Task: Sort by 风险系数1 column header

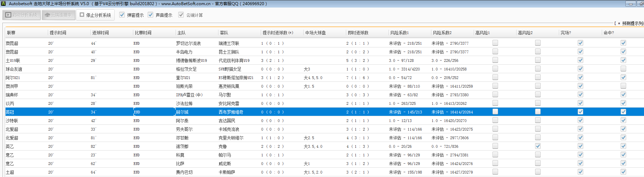Action: (x=399, y=33)
